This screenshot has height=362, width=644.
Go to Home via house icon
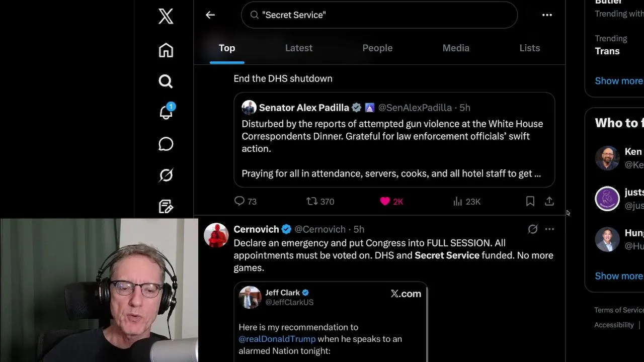coord(166,50)
